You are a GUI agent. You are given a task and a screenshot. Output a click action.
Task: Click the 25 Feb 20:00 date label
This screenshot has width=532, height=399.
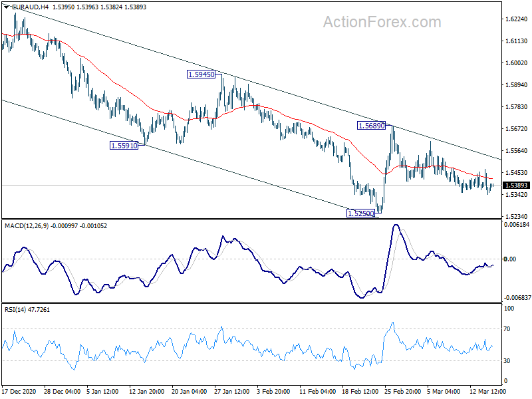(403, 391)
